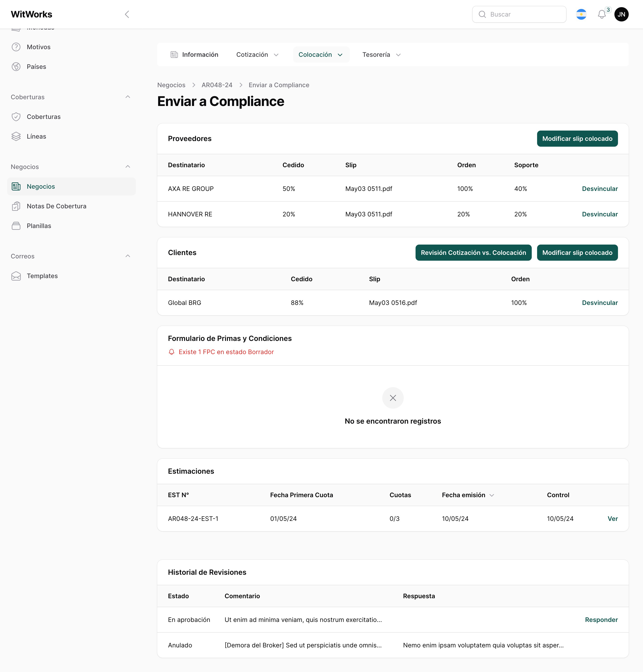Click the Templates envelope icon

point(16,276)
